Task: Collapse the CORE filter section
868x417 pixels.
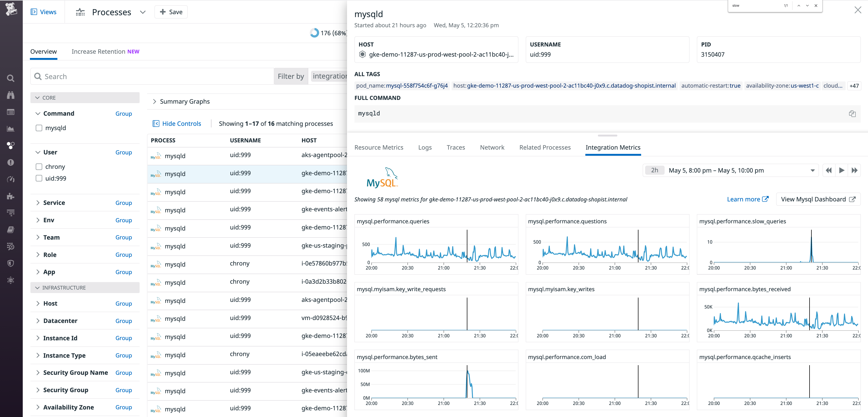Action: click(x=38, y=98)
